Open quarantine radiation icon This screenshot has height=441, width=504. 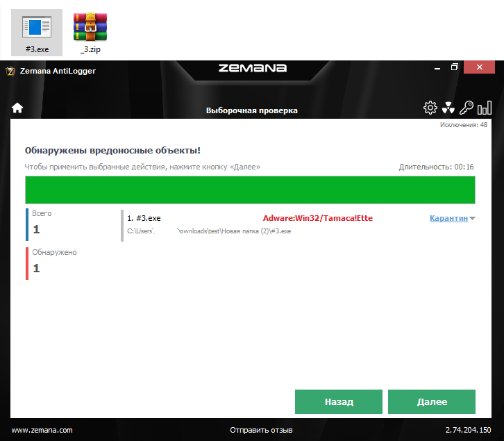point(448,108)
